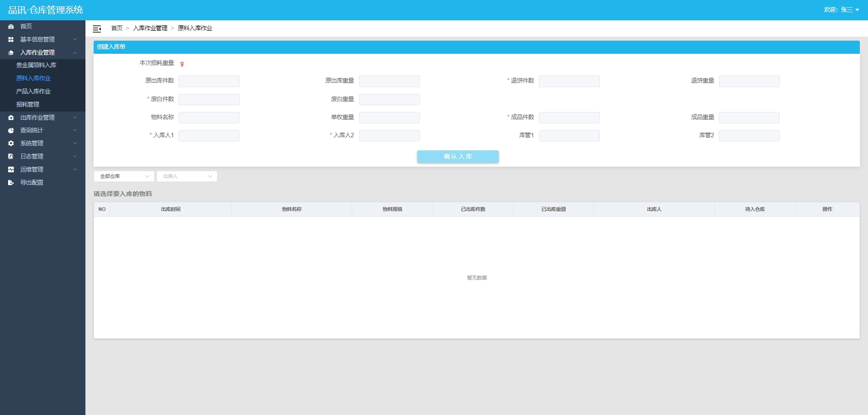The height and width of the screenshot is (415, 868).
Task: Focus the 退饼件数 input field
Action: point(569,81)
